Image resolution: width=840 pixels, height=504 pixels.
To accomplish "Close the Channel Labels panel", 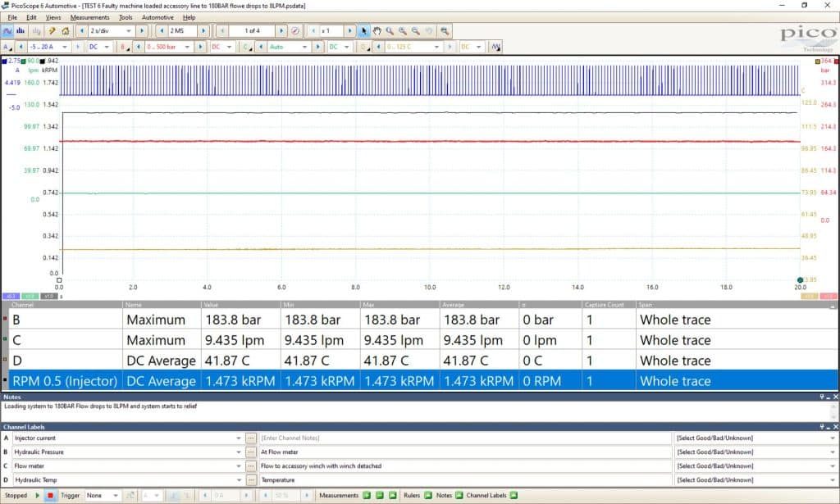I will pyautogui.click(x=836, y=426).
